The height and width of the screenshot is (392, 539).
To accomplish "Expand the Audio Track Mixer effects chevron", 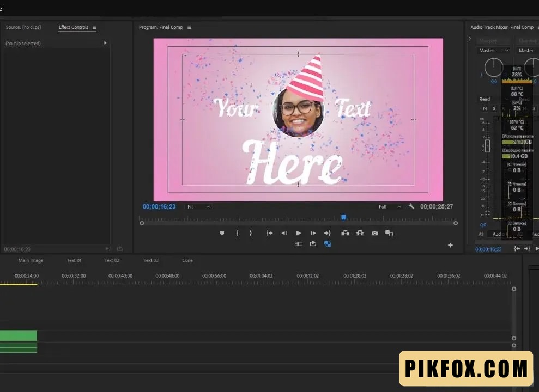I will tap(470, 39).
